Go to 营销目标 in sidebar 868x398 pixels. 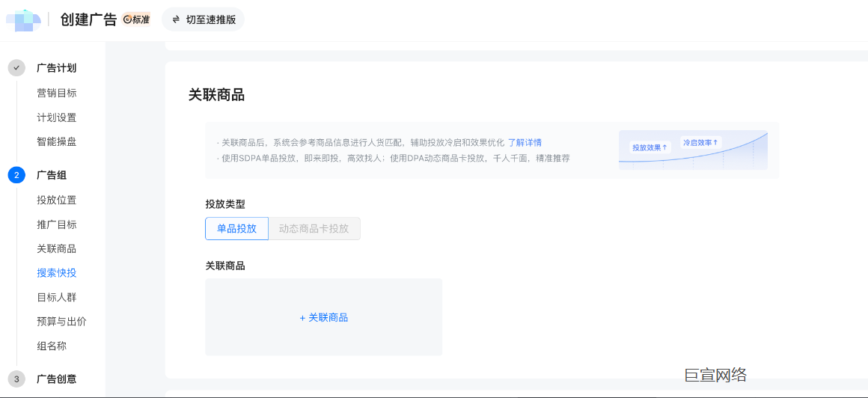click(x=56, y=93)
